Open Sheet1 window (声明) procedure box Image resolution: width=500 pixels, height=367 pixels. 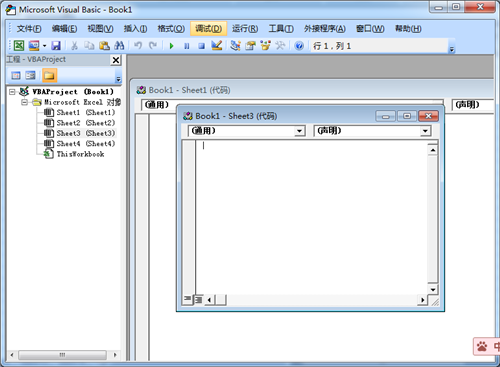[x=472, y=105]
